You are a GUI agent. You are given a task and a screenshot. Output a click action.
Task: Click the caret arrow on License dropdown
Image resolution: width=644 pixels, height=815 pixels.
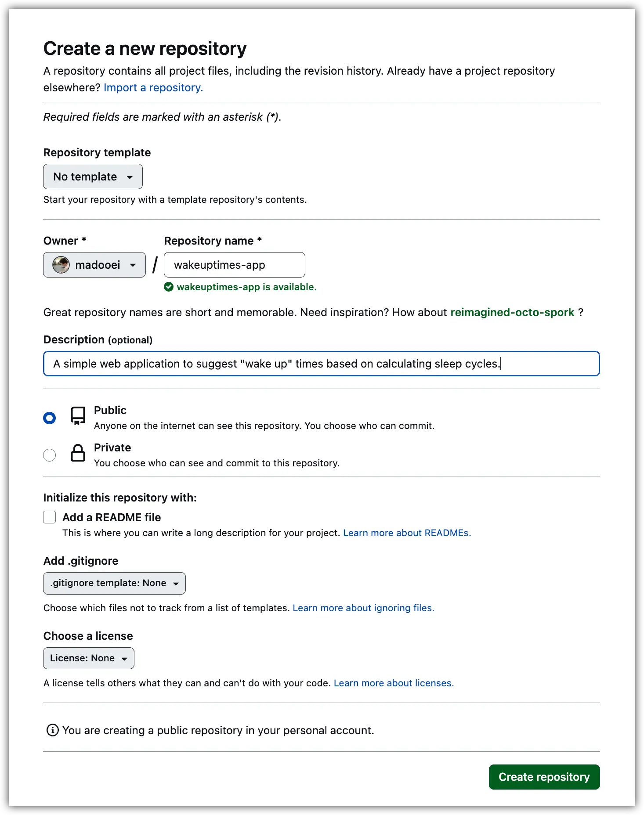pos(124,659)
